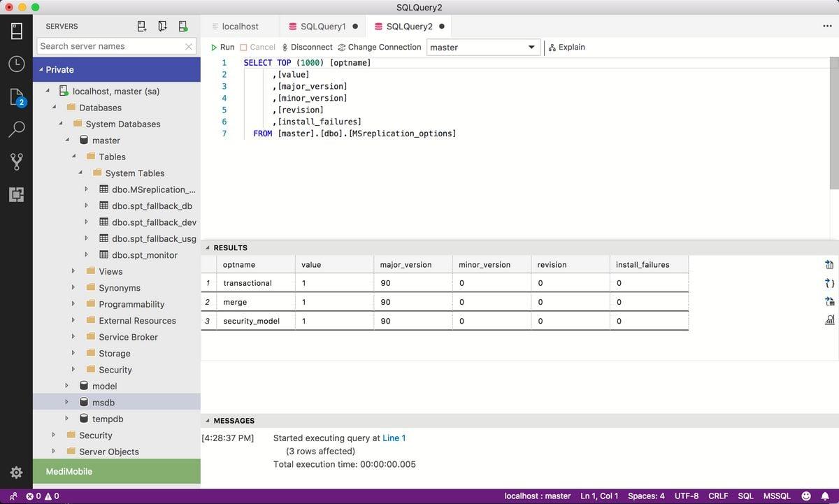Expand the Views folder
This screenshot has height=504, width=839.
coord(73,271)
